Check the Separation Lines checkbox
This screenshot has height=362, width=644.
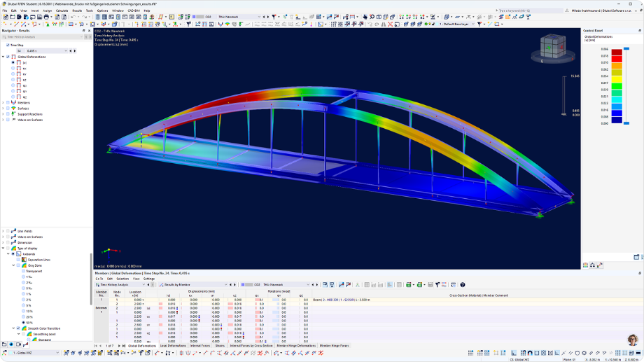[x=18, y=260]
